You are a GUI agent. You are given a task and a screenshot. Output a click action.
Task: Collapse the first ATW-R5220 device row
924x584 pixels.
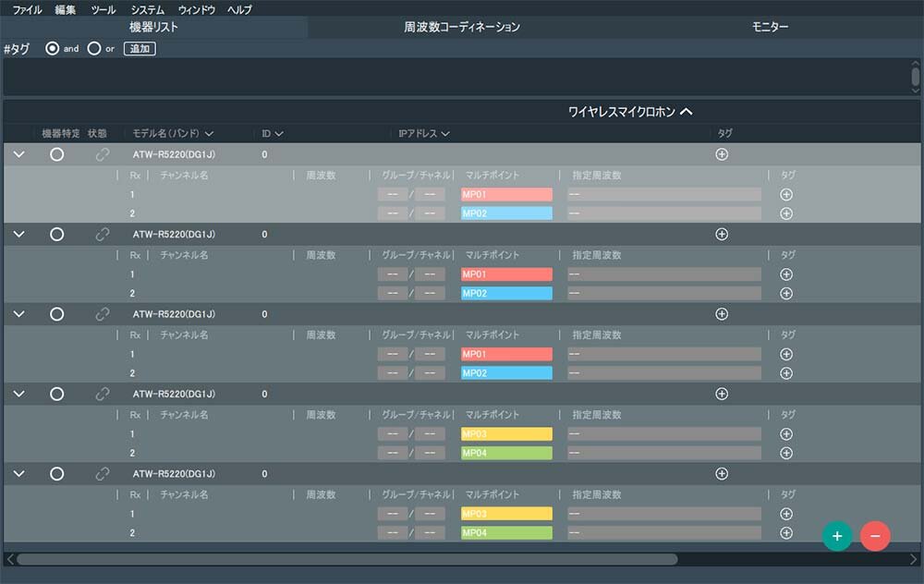coord(18,154)
